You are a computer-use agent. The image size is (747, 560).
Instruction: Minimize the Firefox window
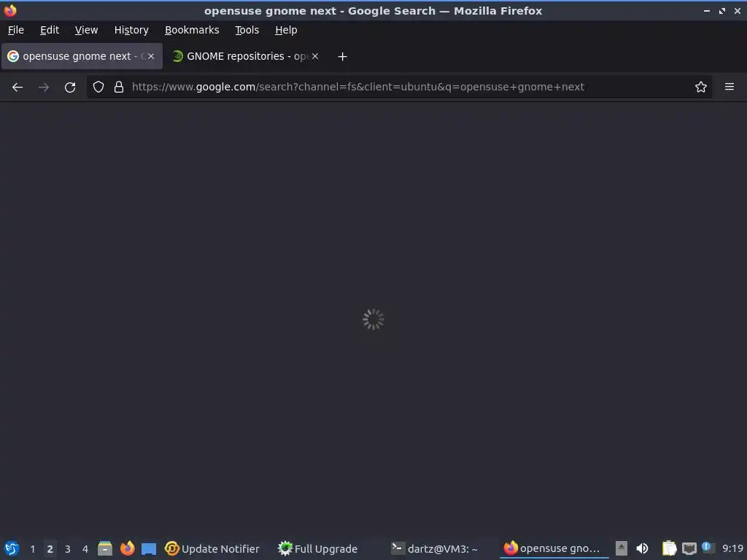(706, 10)
